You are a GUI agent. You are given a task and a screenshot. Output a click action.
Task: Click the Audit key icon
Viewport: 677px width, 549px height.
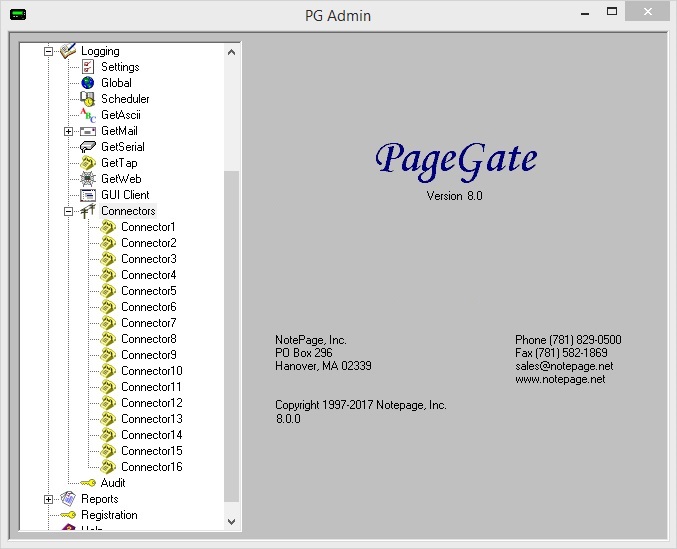point(88,483)
